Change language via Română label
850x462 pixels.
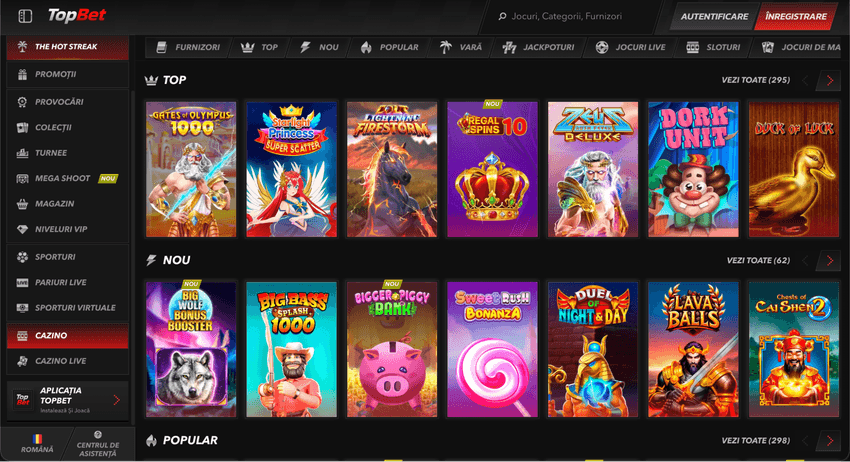coord(37,450)
